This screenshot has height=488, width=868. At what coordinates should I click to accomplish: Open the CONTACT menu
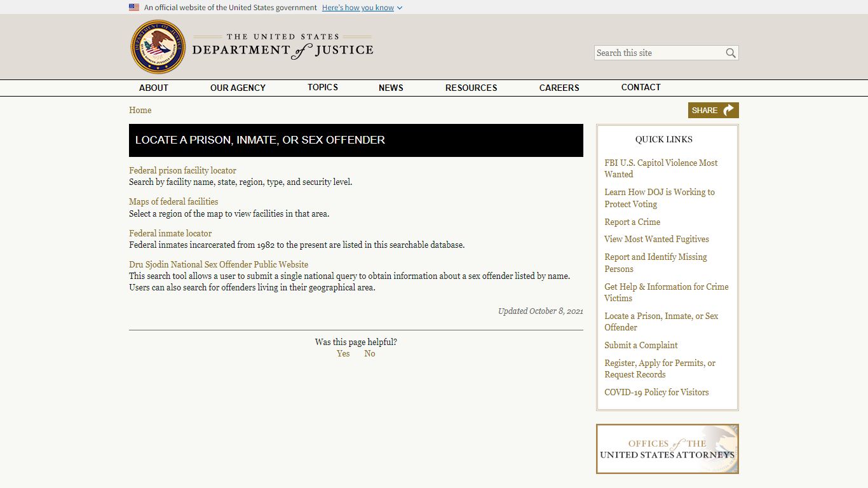[x=641, y=88]
